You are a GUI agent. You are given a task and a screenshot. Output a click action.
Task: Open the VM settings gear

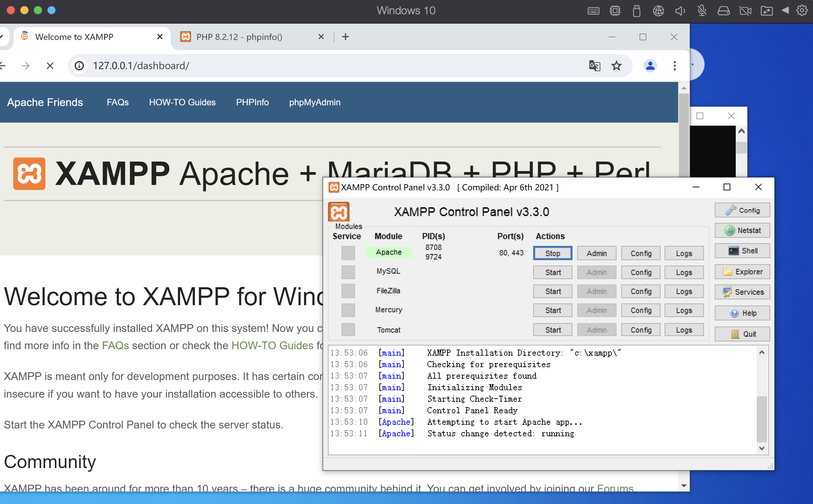802,10
